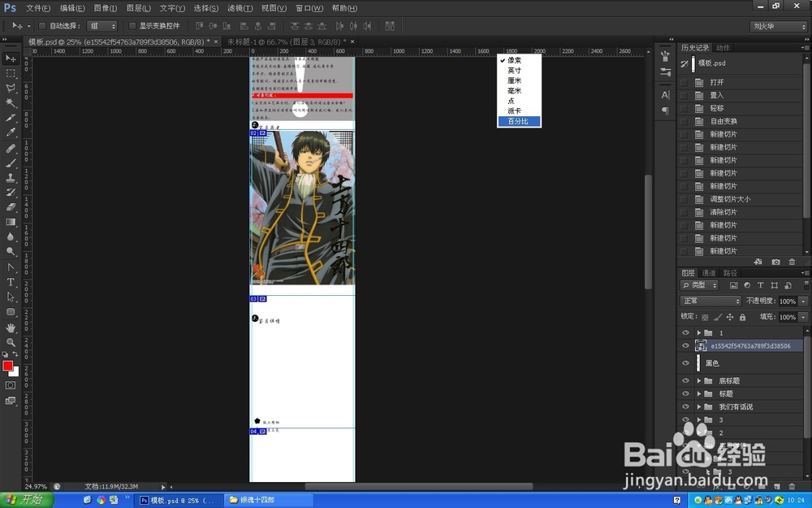
Task: Hide the 黑色 layer
Action: click(685, 363)
